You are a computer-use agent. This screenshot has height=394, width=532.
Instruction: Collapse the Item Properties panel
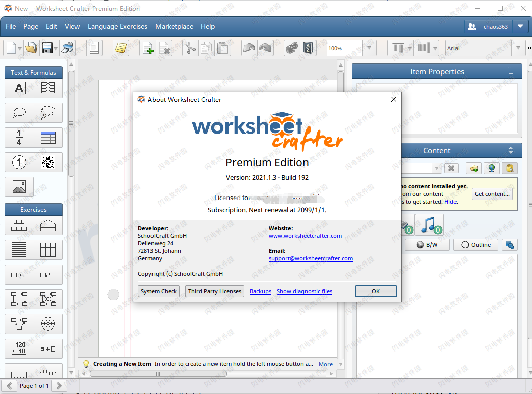pyautogui.click(x=511, y=72)
